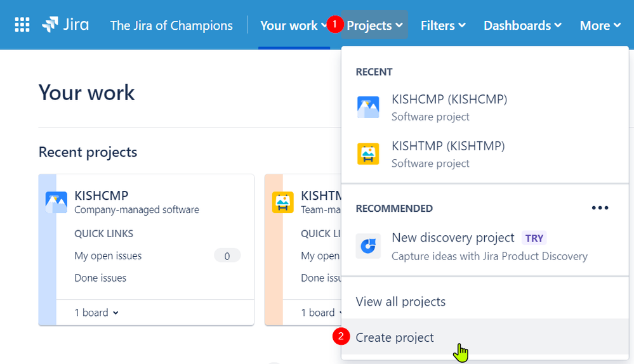This screenshot has width=634, height=364.
Task: Open the app switcher grid icon
Action: point(22,25)
